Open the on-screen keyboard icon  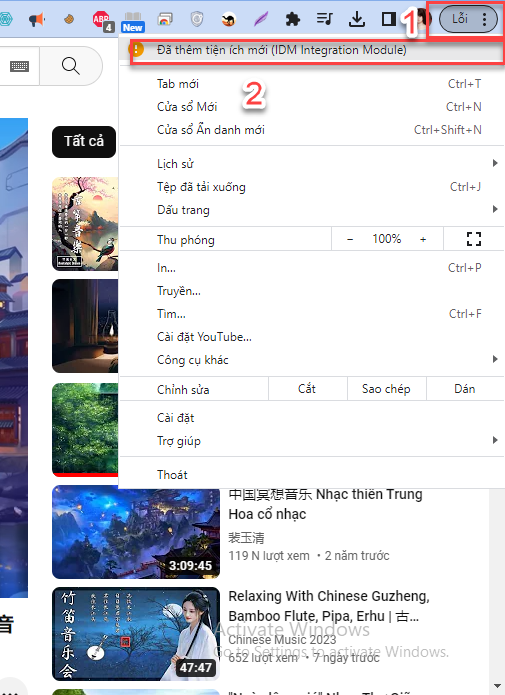click(20, 66)
